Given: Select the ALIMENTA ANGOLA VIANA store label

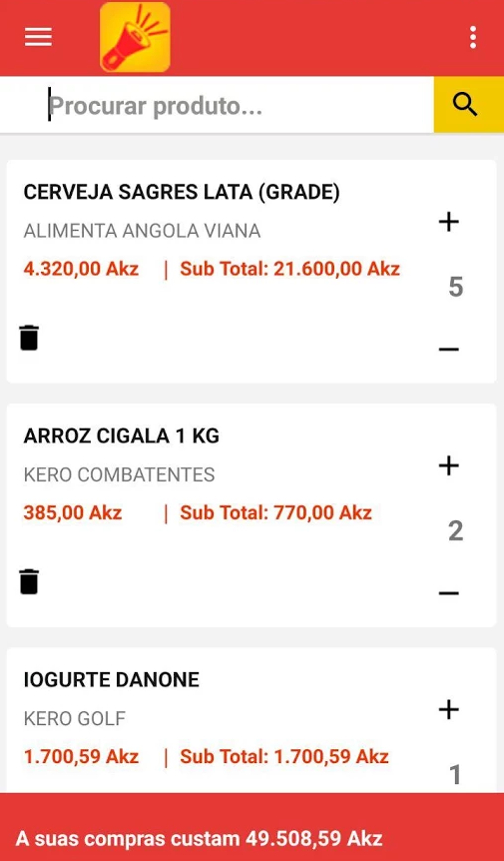Looking at the screenshot, I should [142, 231].
